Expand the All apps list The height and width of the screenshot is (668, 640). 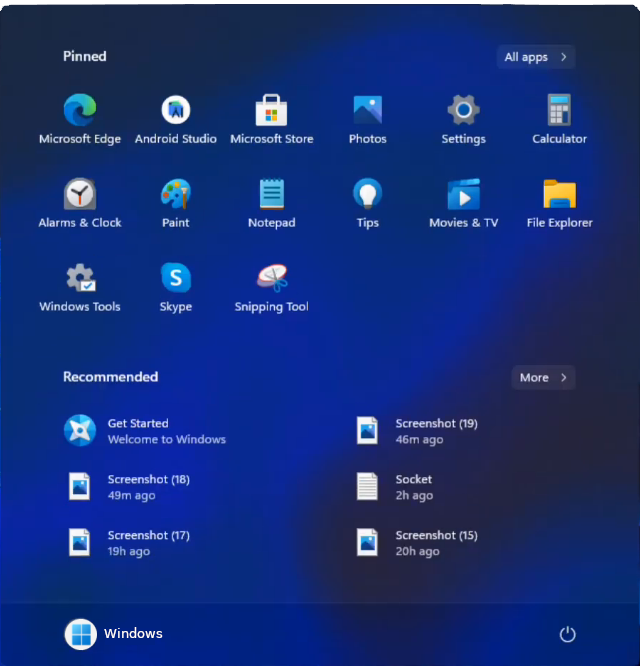(536, 57)
